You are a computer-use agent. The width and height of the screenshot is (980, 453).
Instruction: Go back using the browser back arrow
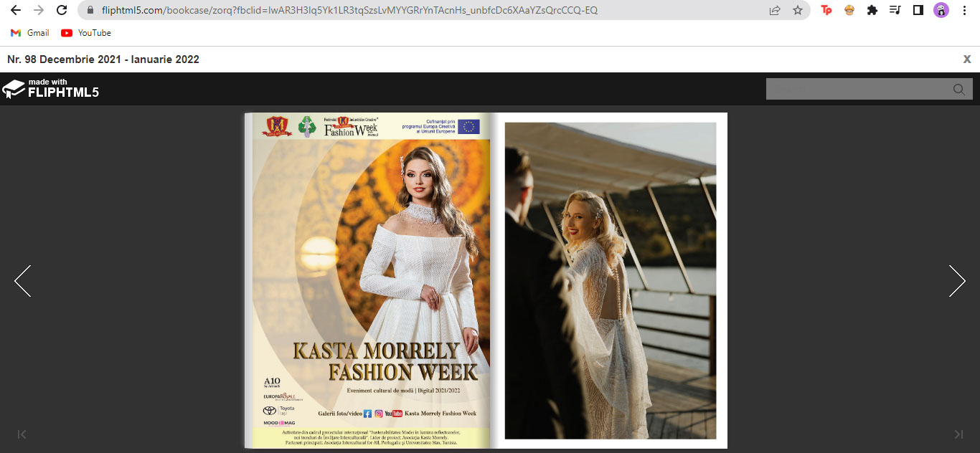click(x=16, y=10)
